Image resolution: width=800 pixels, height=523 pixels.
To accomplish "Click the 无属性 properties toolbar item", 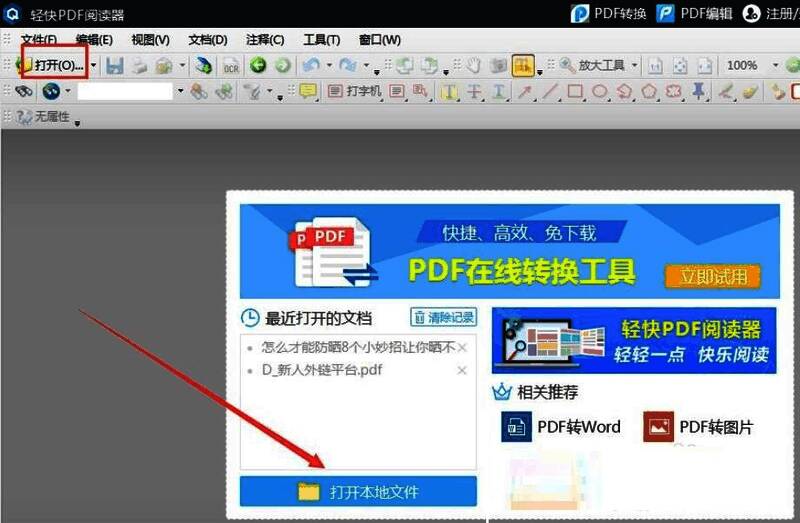I will coord(43,117).
